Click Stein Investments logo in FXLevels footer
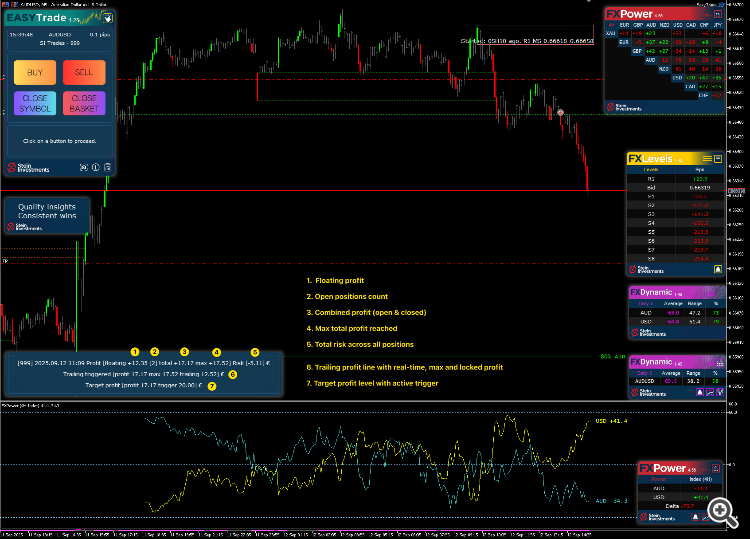Screen dimensions: 750x539 [x=646, y=270]
